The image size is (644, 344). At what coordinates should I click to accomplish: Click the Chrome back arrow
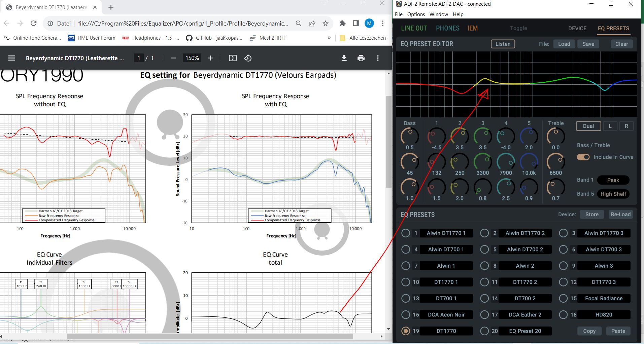click(x=7, y=23)
